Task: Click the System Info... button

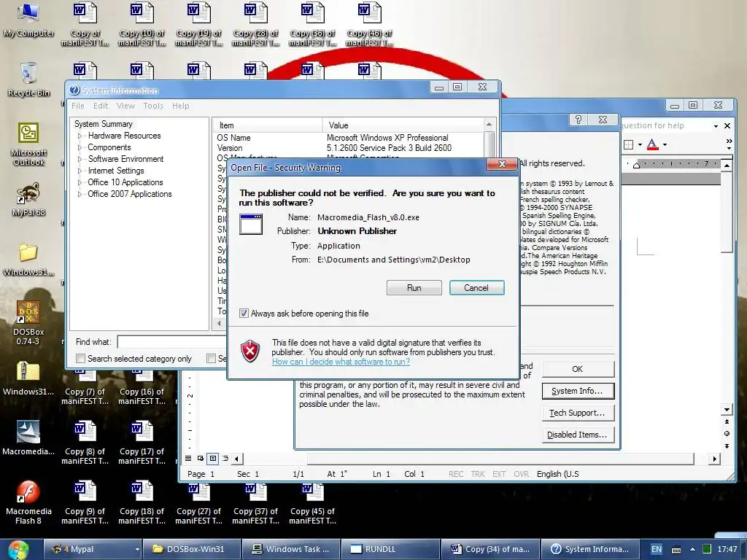Action: point(578,391)
